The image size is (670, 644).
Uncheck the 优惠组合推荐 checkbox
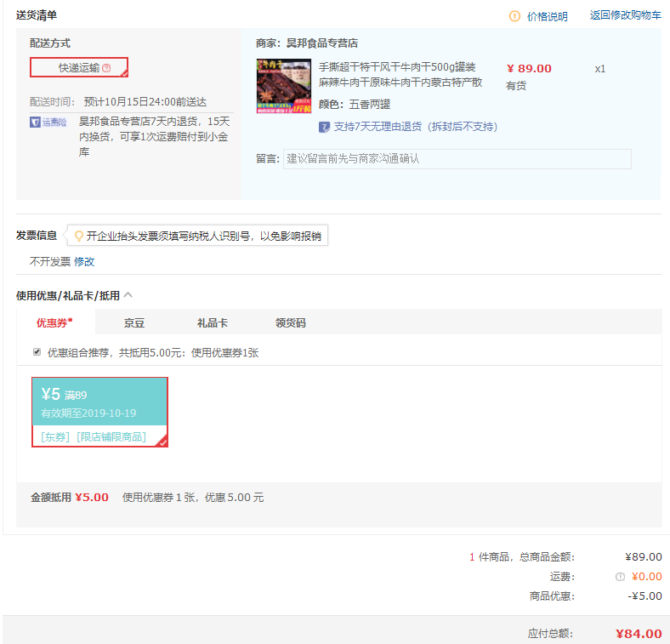point(37,352)
